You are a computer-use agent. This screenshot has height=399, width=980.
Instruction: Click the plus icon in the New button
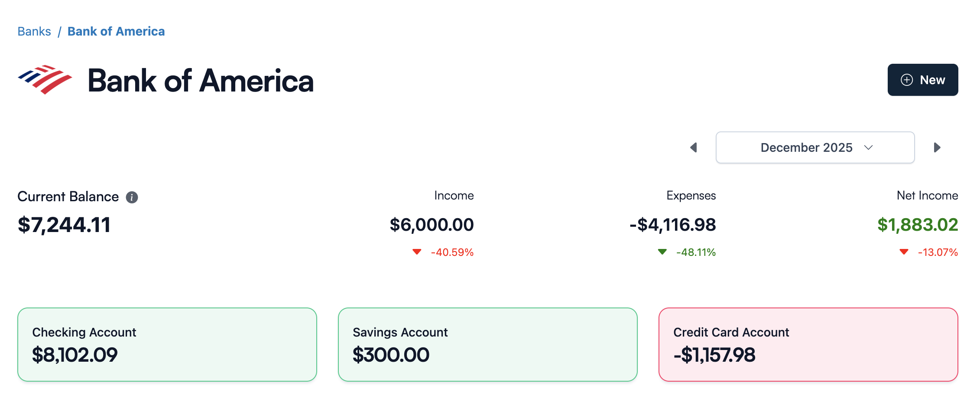(906, 80)
